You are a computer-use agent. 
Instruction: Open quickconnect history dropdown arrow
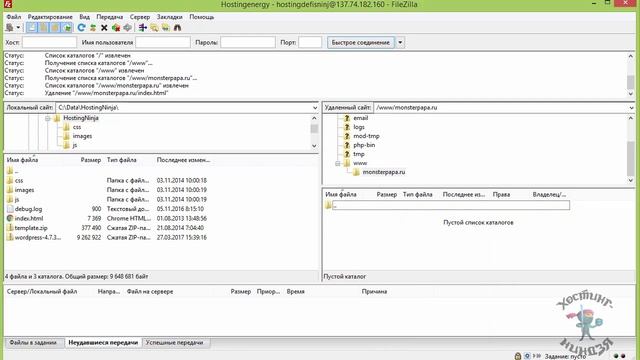click(x=400, y=42)
